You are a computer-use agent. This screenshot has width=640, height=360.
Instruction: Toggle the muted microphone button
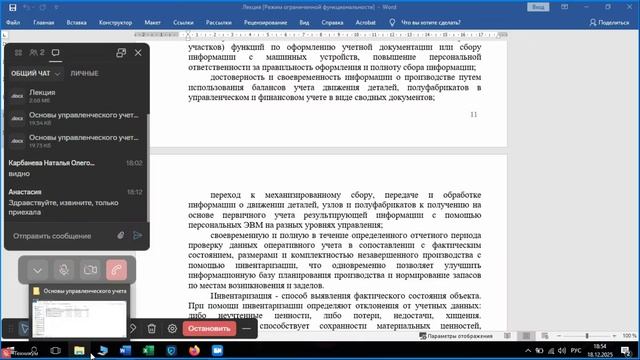point(64,270)
